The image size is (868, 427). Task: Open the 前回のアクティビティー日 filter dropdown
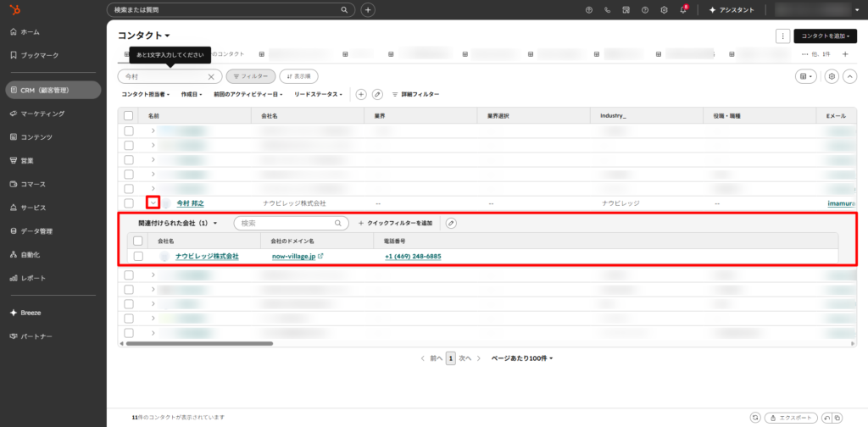coord(248,95)
